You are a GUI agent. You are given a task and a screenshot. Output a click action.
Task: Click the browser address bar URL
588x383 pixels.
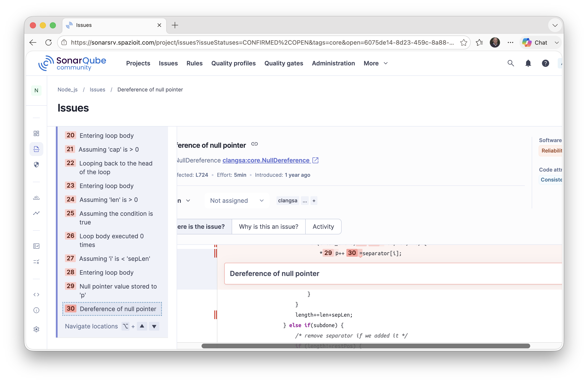click(262, 42)
